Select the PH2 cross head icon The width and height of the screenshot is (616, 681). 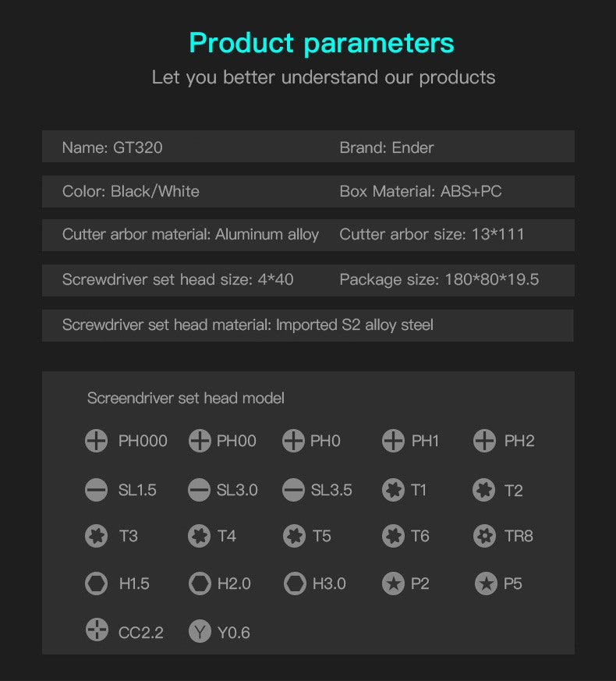tap(484, 441)
